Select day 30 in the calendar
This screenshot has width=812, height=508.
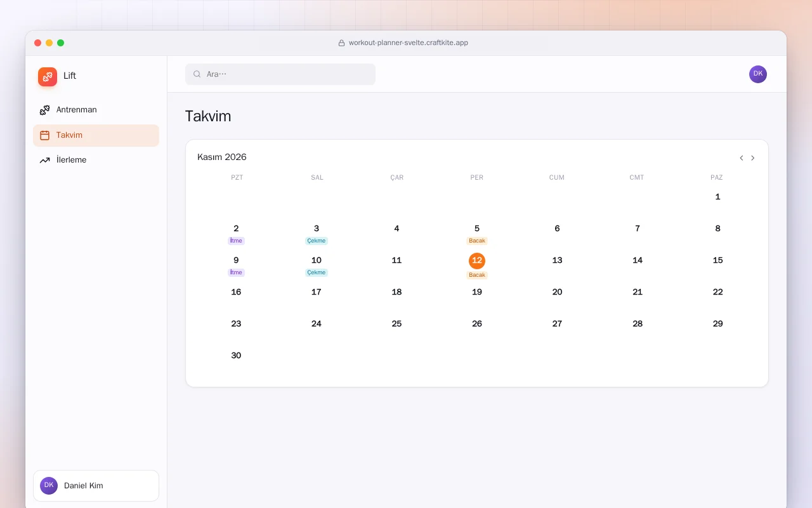click(x=236, y=356)
